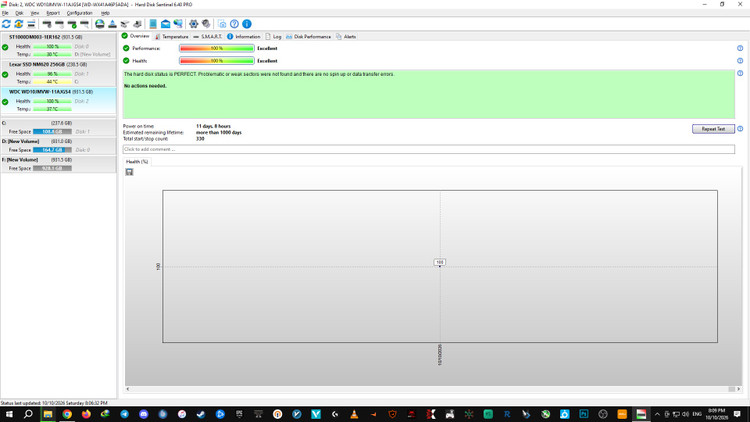Open Configuration via the gear icon

(194, 24)
